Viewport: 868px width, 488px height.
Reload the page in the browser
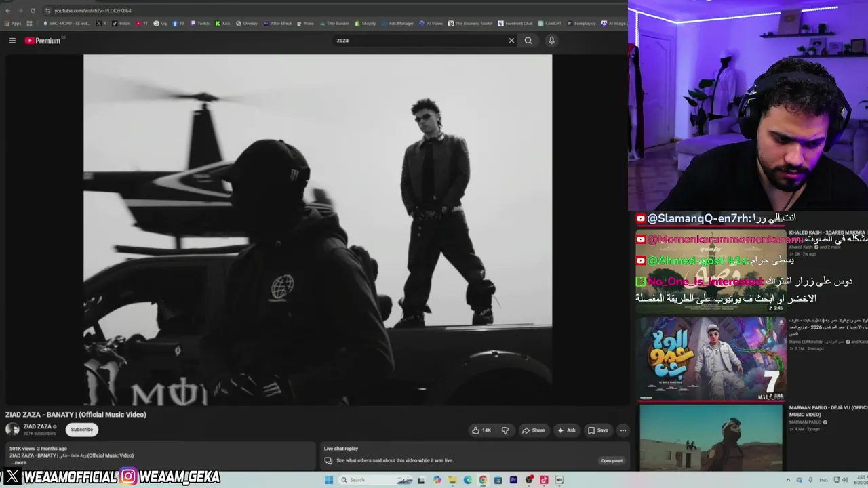point(33,11)
